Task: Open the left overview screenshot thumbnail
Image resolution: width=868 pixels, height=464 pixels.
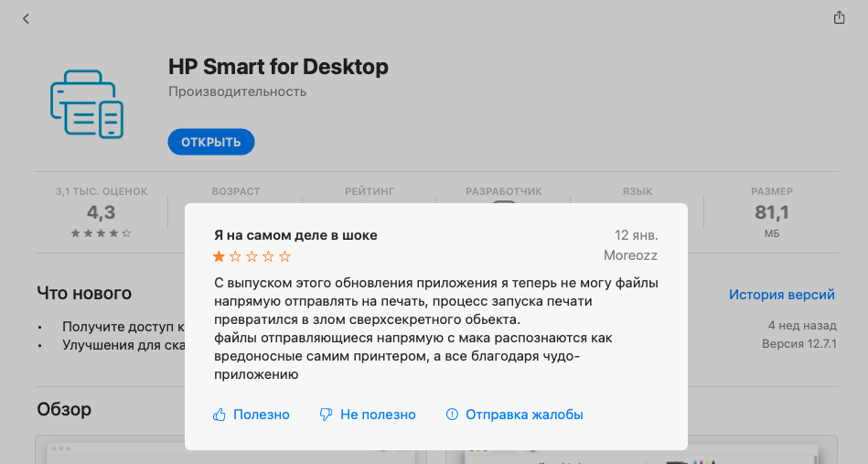Action: tap(230, 450)
